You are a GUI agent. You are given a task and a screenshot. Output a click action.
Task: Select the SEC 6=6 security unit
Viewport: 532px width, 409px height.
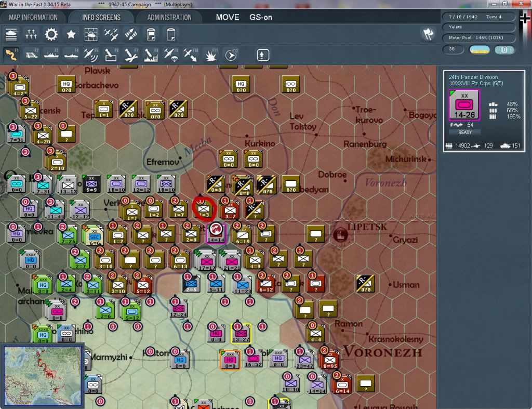coord(94,235)
